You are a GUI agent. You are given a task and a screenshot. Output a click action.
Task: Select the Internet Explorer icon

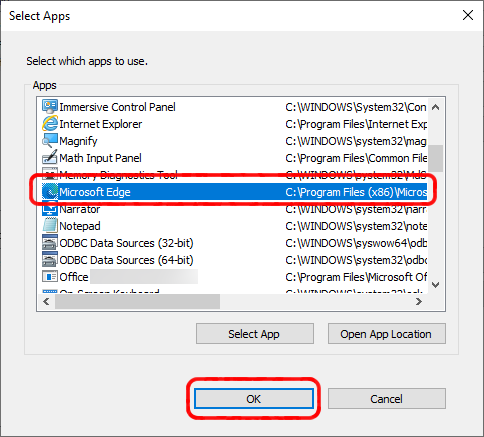coord(50,124)
